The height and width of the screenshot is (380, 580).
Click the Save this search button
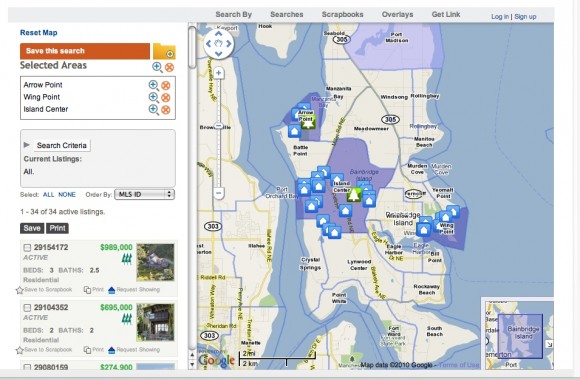coord(85,51)
